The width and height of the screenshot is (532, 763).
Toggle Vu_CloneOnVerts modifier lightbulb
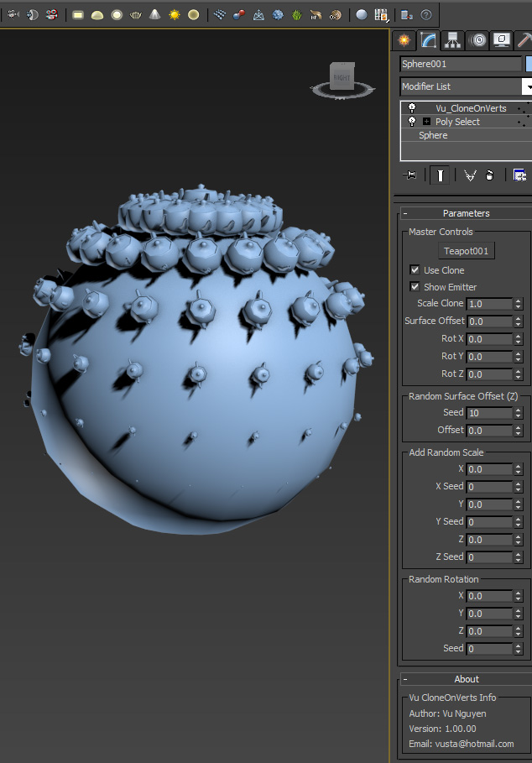[x=412, y=108]
